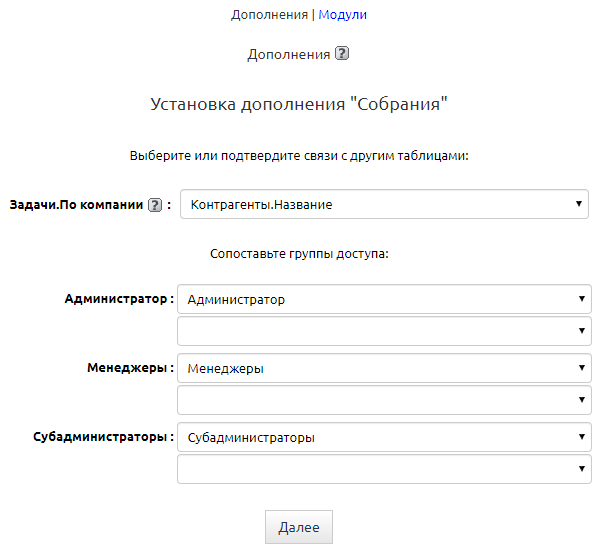This screenshot has height=555, width=607.
Task: Select the Дополнения item in the top navigation
Action: click(x=269, y=15)
